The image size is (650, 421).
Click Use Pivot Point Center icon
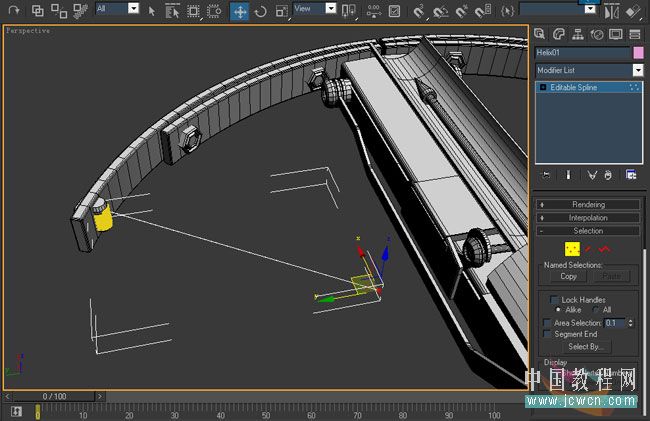349,11
